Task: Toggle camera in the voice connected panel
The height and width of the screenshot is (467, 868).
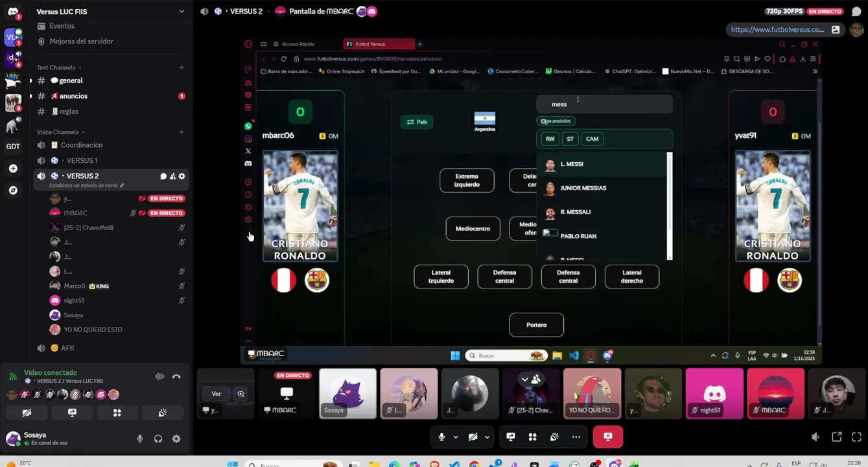Action: point(27,413)
